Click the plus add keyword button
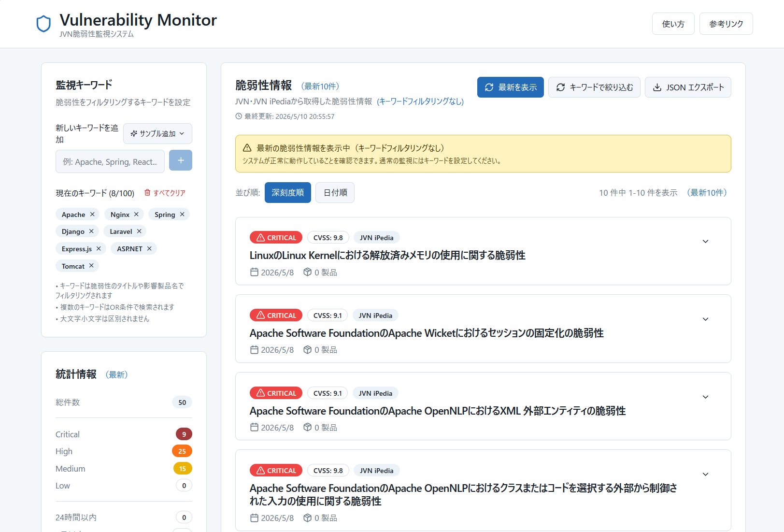Screen dimensions: 784x532 click(181, 160)
